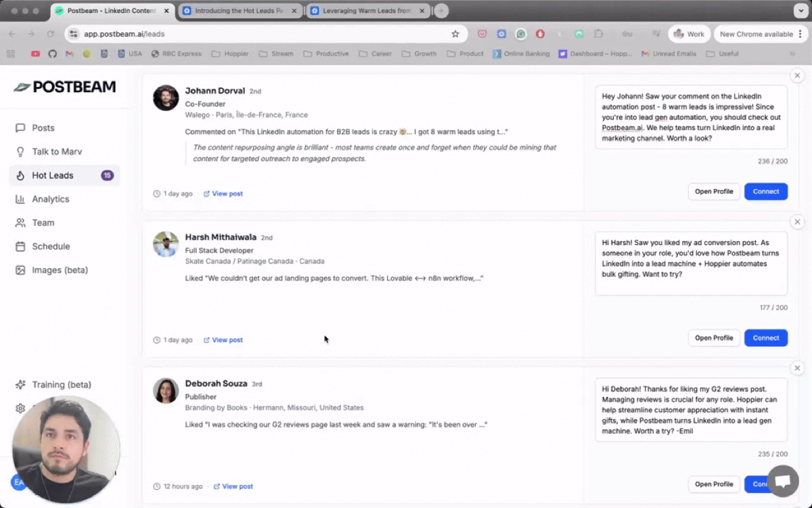
Task: View post in Johann Dorval's card
Action: [223, 194]
